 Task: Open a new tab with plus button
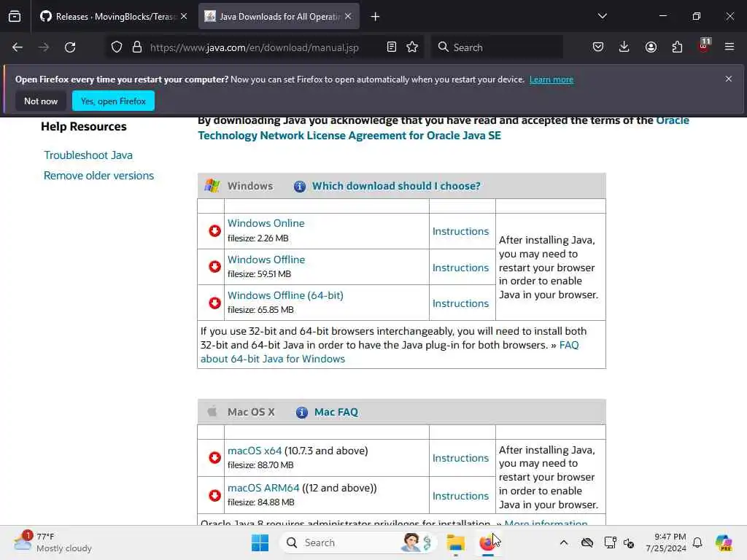pos(376,17)
